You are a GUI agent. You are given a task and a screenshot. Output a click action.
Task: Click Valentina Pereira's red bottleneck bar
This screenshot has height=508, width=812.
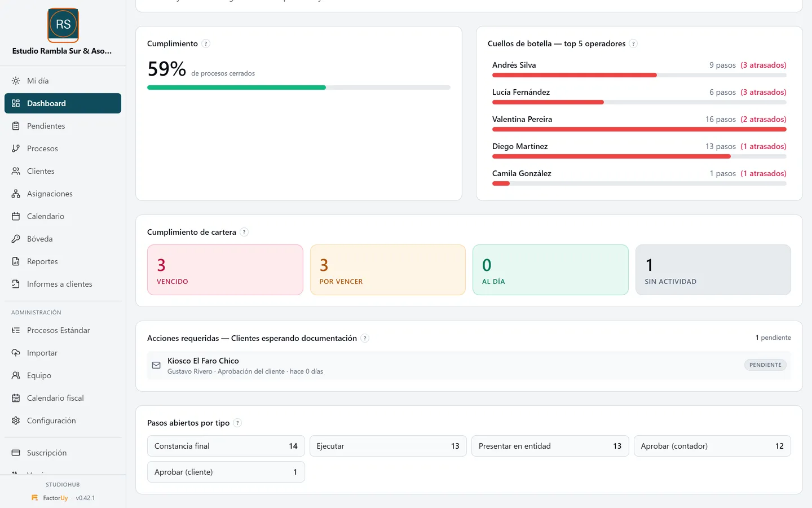click(x=639, y=129)
